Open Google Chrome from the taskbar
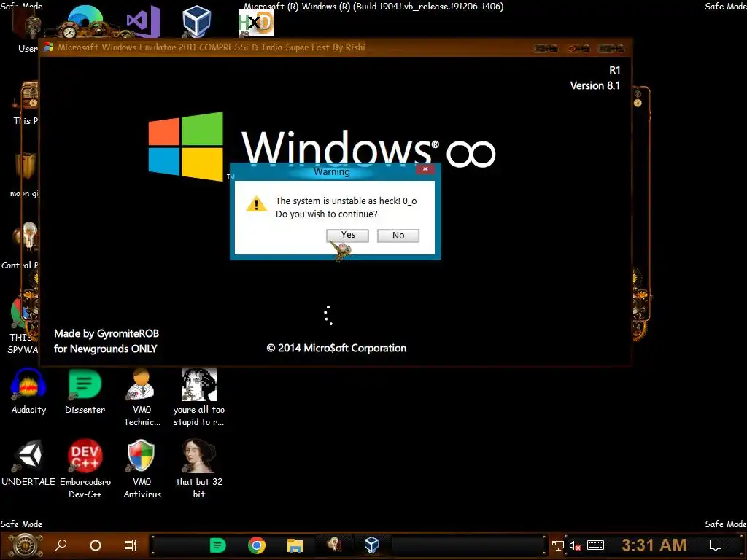Viewport: 747px width, 560px height. (x=256, y=545)
